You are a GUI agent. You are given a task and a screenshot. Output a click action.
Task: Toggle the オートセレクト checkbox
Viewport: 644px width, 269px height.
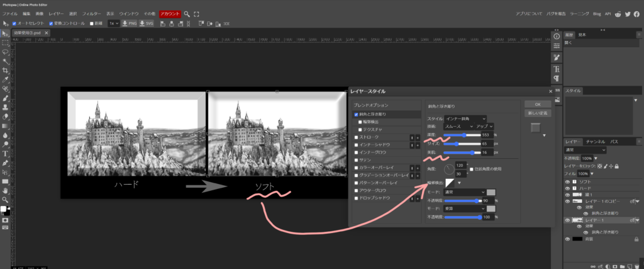(x=14, y=23)
